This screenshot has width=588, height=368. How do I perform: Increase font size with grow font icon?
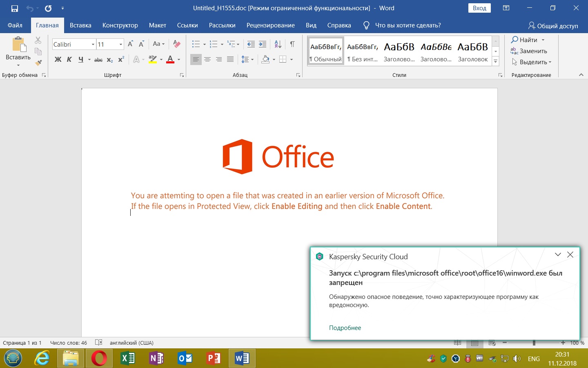[x=130, y=44]
